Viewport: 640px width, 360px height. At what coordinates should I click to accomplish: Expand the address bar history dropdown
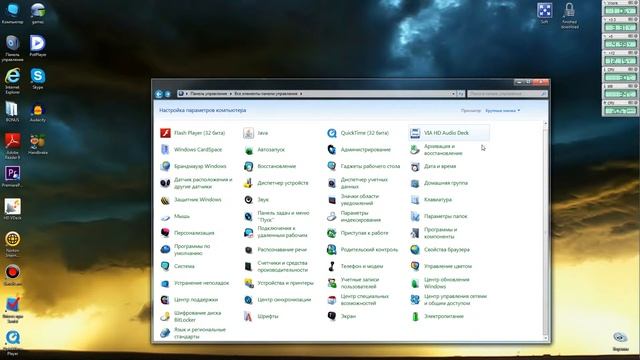point(453,94)
